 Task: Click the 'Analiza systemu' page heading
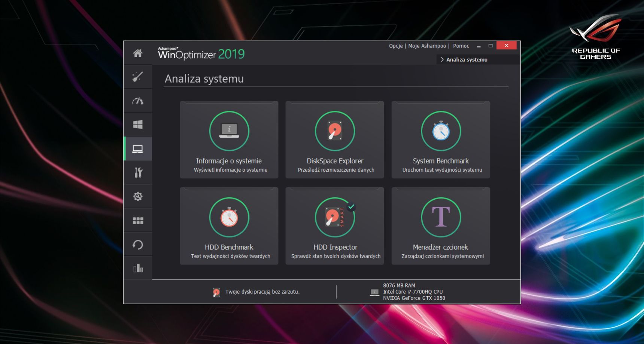click(204, 79)
